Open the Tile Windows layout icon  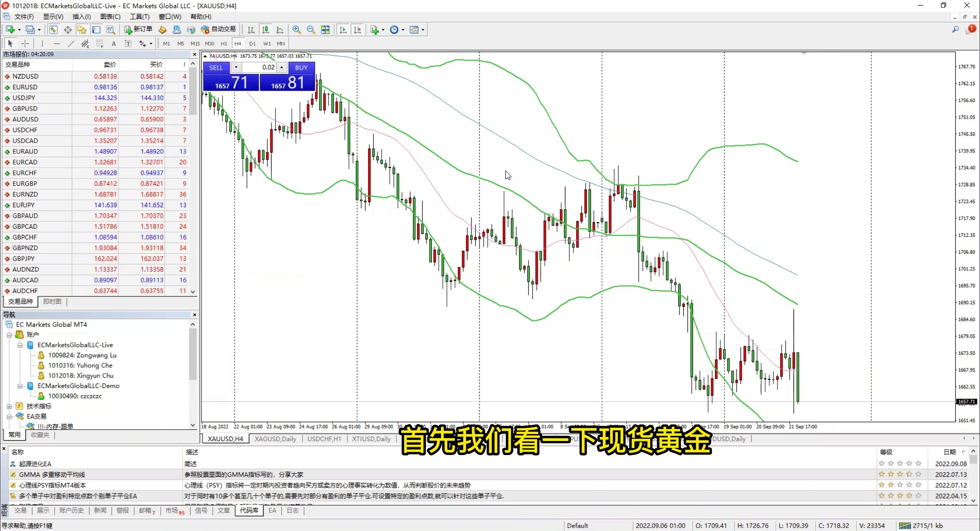tap(325, 30)
